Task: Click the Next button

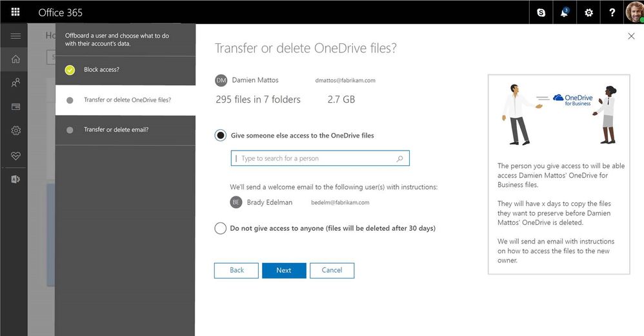Action: coord(284,270)
